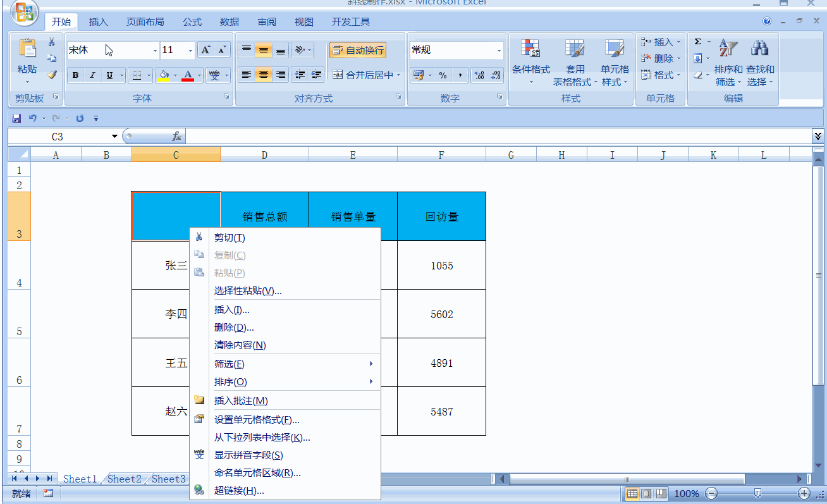Switch to the 插入 ribbon tab
The height and width of the screenshot is (504, 827).
pos(99,22)
